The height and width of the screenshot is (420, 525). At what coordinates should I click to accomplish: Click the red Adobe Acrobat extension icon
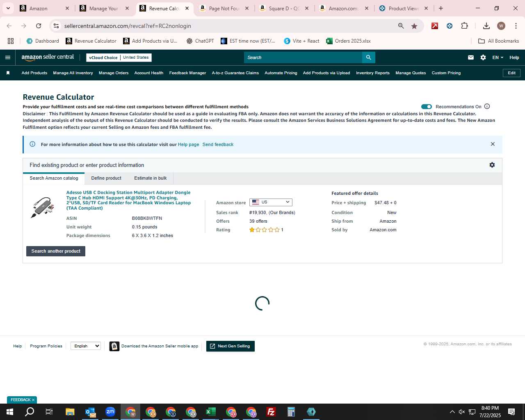[x=435, y=26]
